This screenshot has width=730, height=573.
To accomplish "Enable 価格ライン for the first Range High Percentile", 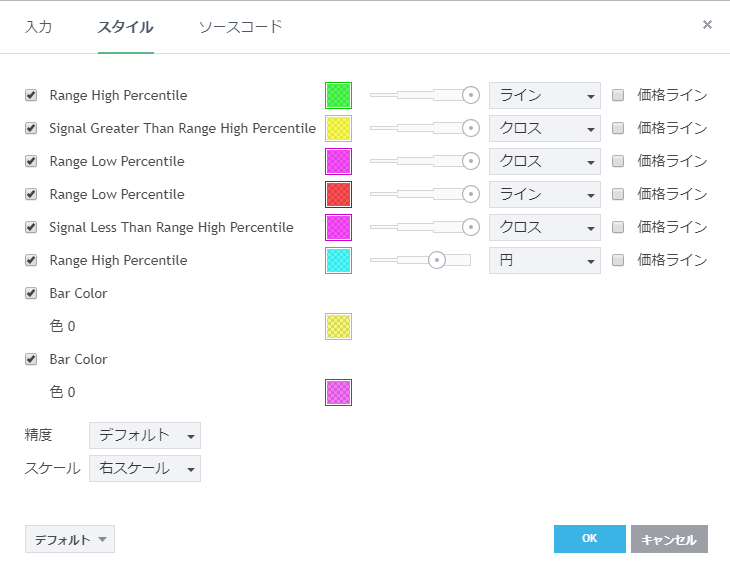I will 618,96.
